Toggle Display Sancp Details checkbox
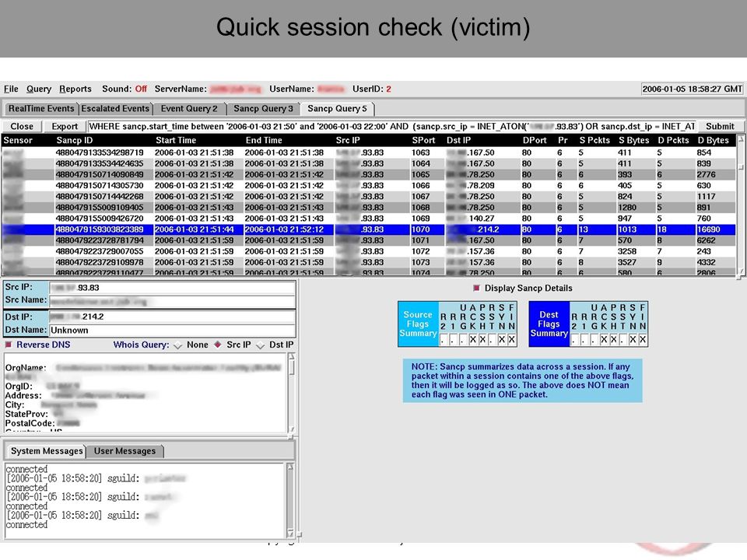The image size is (747, 560). click(x=476, y=288)
